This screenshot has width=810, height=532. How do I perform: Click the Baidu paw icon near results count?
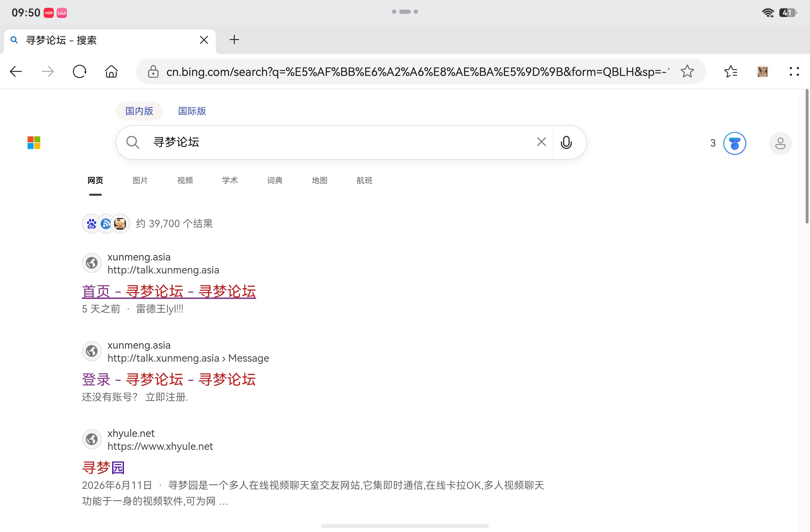91,224
